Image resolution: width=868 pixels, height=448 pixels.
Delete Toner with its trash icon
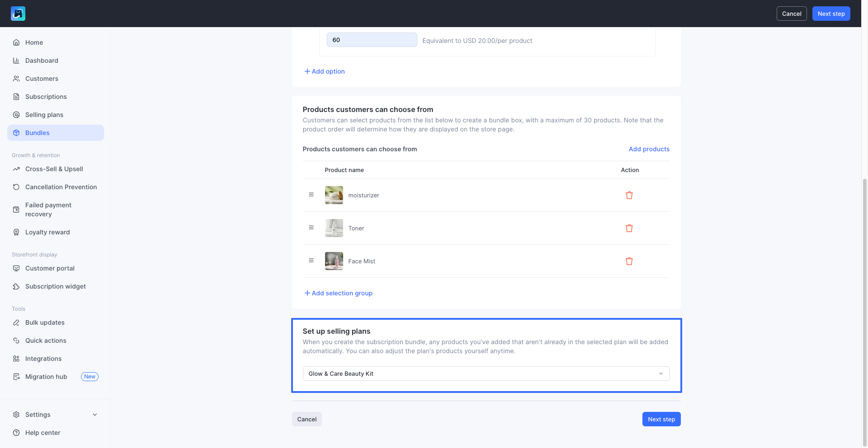tap(629, 228)
